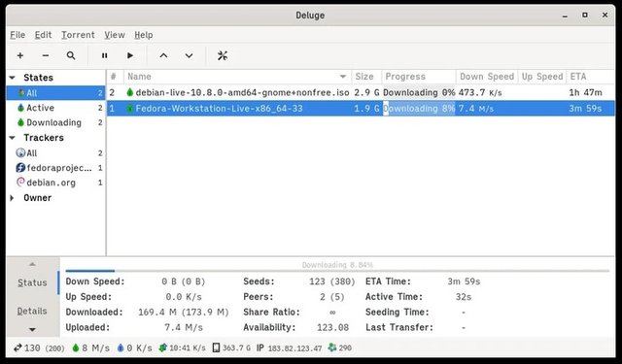Sort by the Size column header
622x364 pixels.
366,77
